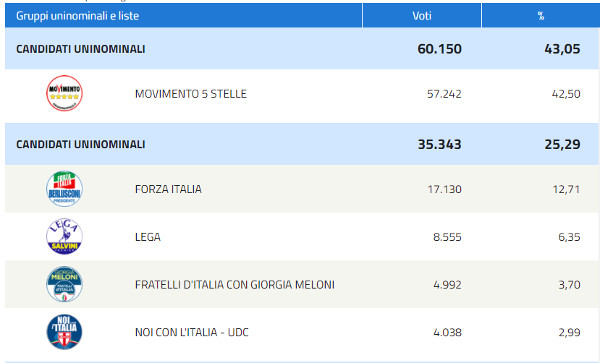This screenshot has width=600, height=363.
Task: Click the first CANDIDATI UNINOMINALI heading
Action: [80, 49]
